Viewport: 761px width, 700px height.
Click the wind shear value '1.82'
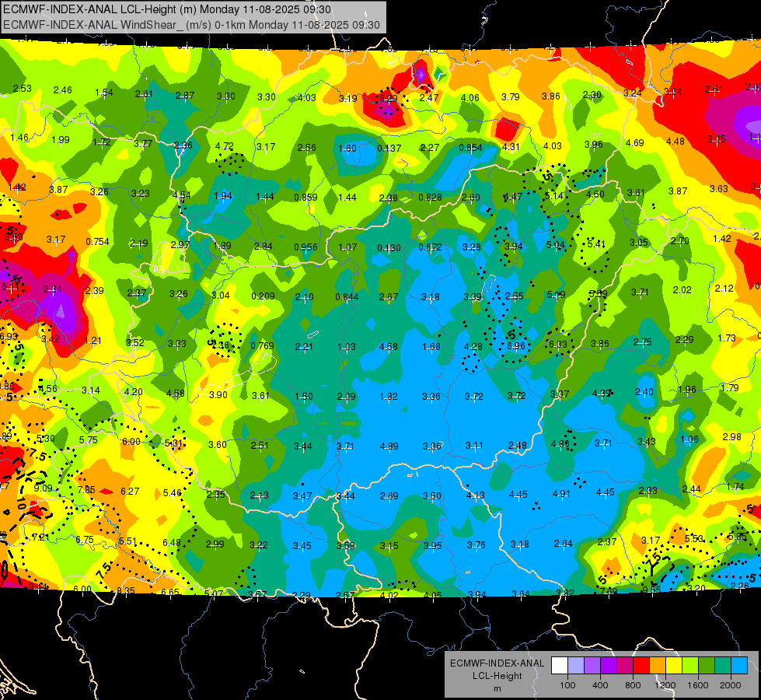(389, 396)
